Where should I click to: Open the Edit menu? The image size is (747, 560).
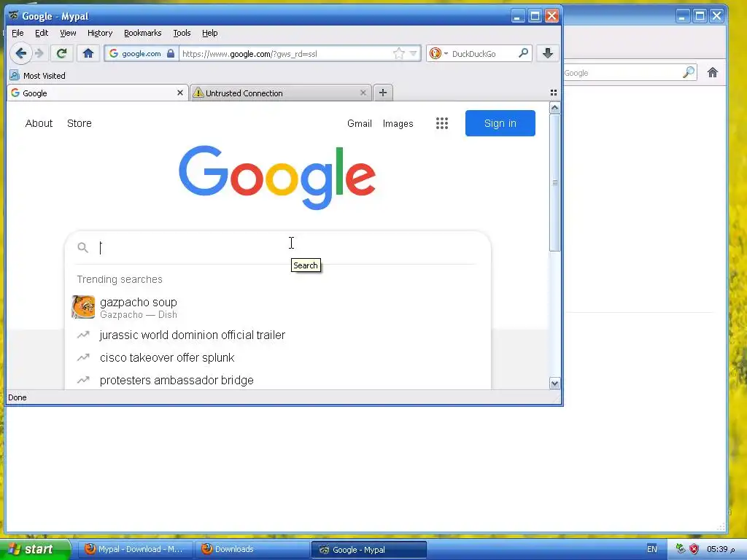tap(42, 33)
